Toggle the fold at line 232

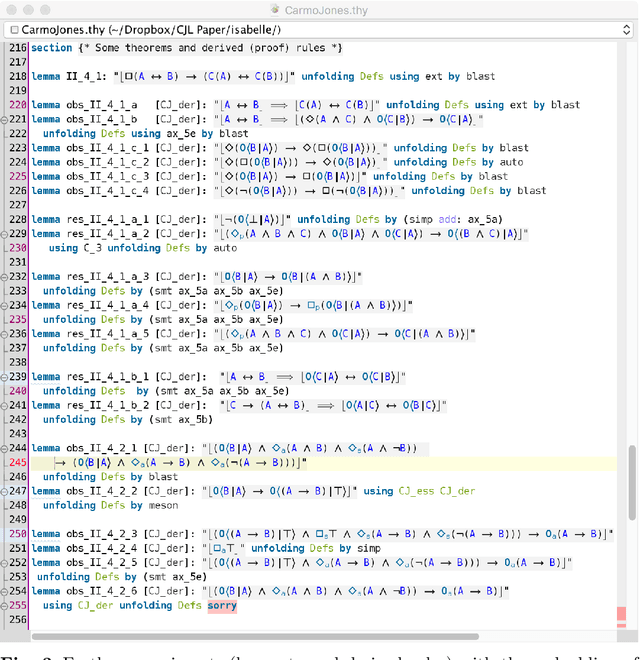[x=4, y=277]
